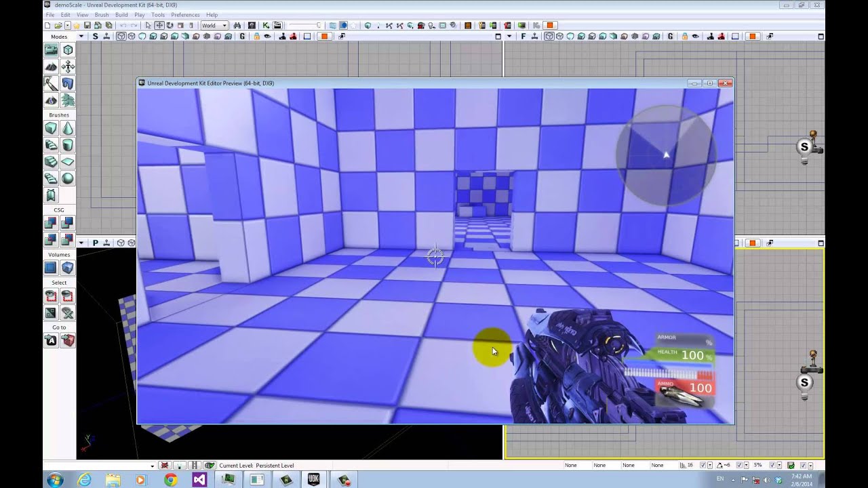This screenshot has height=488, width=868.
Task: Apply CSG Subtract
Action: [x=68, y=223]
